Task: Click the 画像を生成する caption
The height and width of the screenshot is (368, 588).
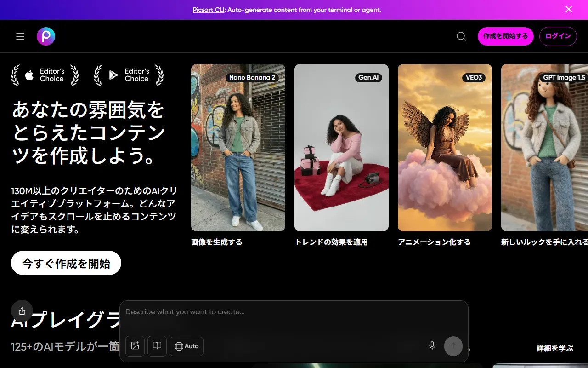Action: (217, 242)
